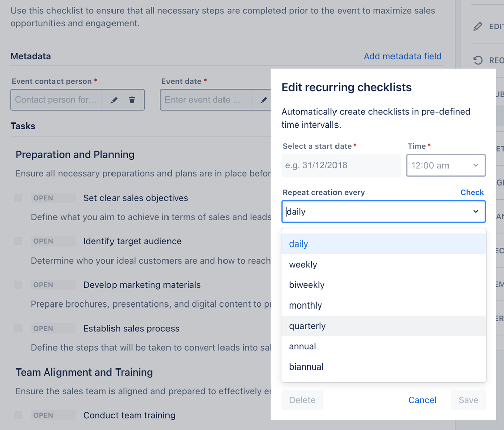
Task: Click the OPEN status badge on Conduct team training
Action: (52, 415)
